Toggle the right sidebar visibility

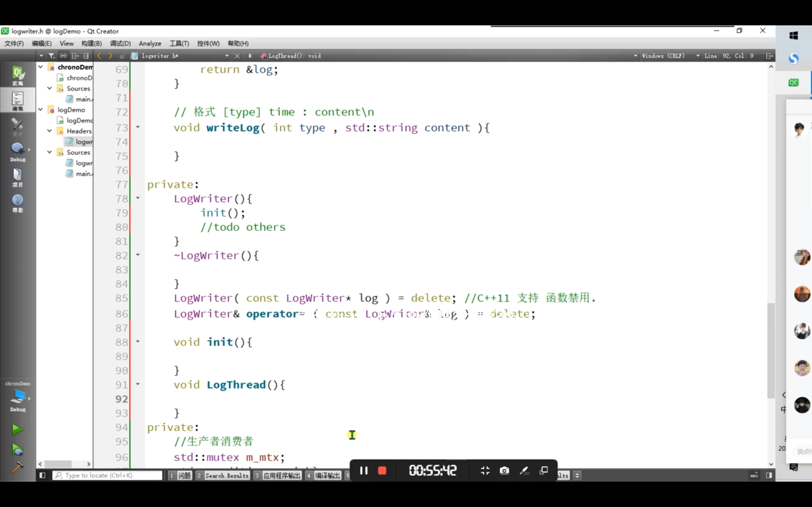pyautogui.click(x=769, y=475)
